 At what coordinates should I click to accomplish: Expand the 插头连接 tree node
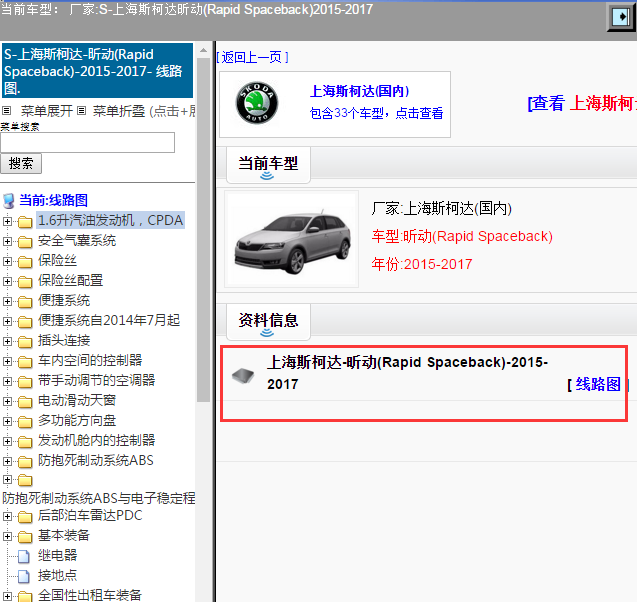pyautogui.click(x=7, y=341)
